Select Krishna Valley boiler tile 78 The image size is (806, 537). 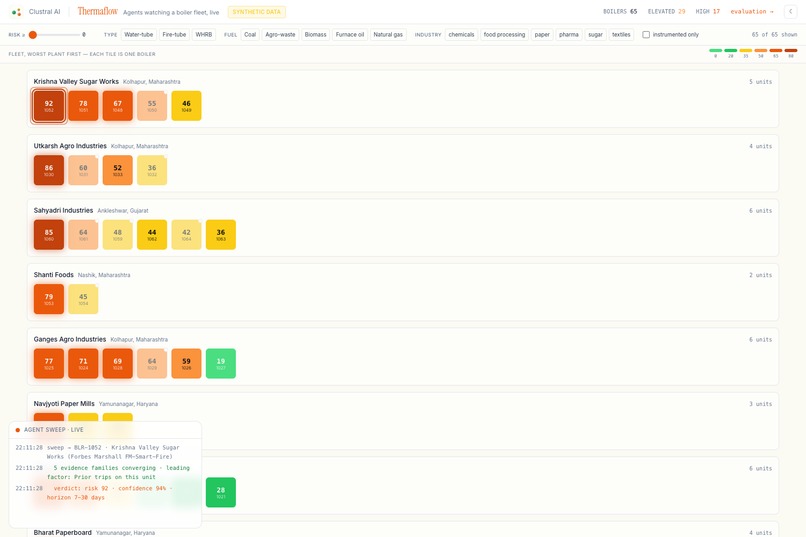point(83,106)
